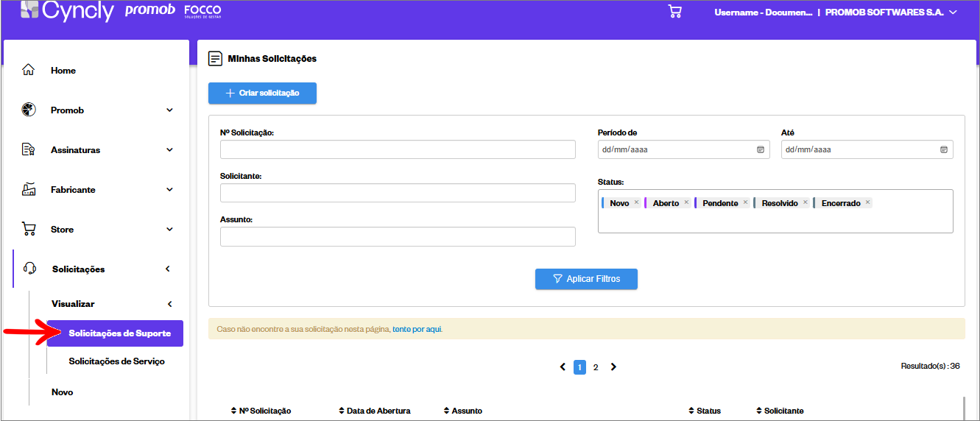Click the Assinaturas certificate icon
The width and height of the screenshot is (980, 421).
[29, 149]
